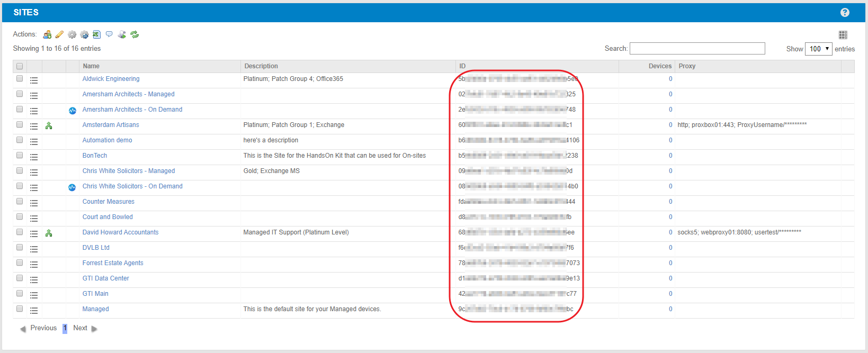Expand the row menu for Court and Bowled
Image resolution: width=868 pixels, height=353 pixels.
coord(34,219)
